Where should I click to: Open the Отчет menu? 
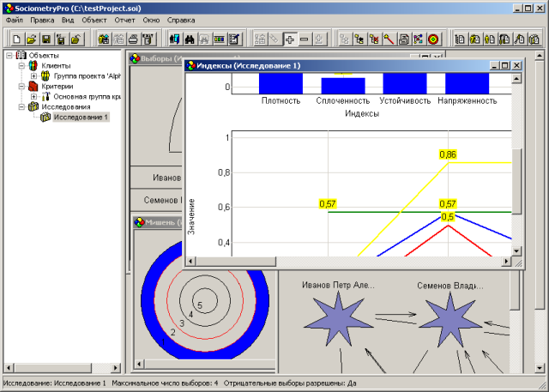124,19
